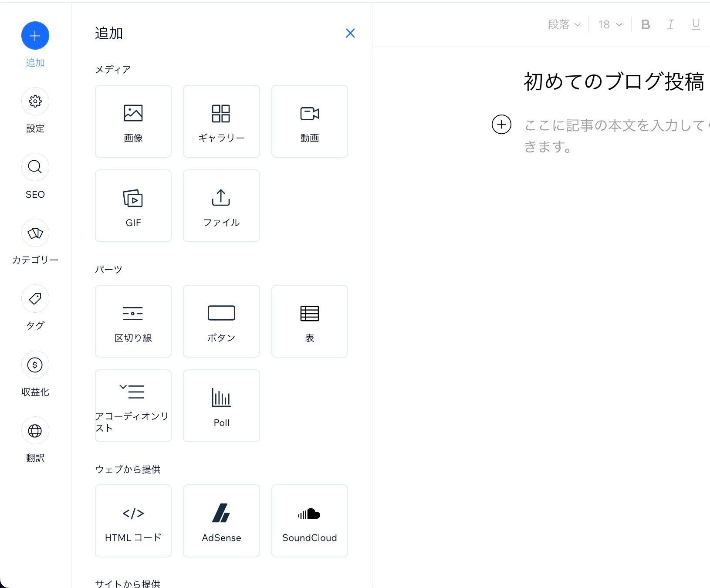The width and height of the screenshot is (710, 588).
Task: Insert a Poll element
Action: pos(221,406)
